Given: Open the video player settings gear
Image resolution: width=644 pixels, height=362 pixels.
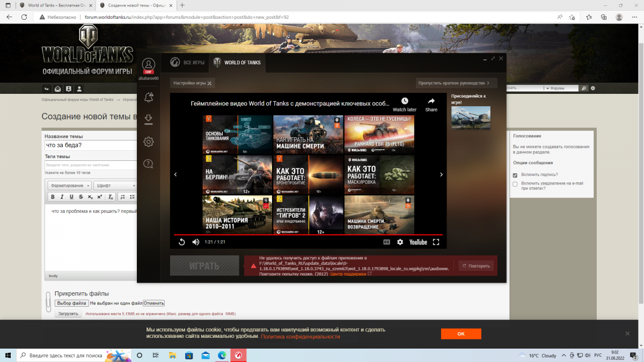Looking at the screenshot, I should [x=400, y=242].
